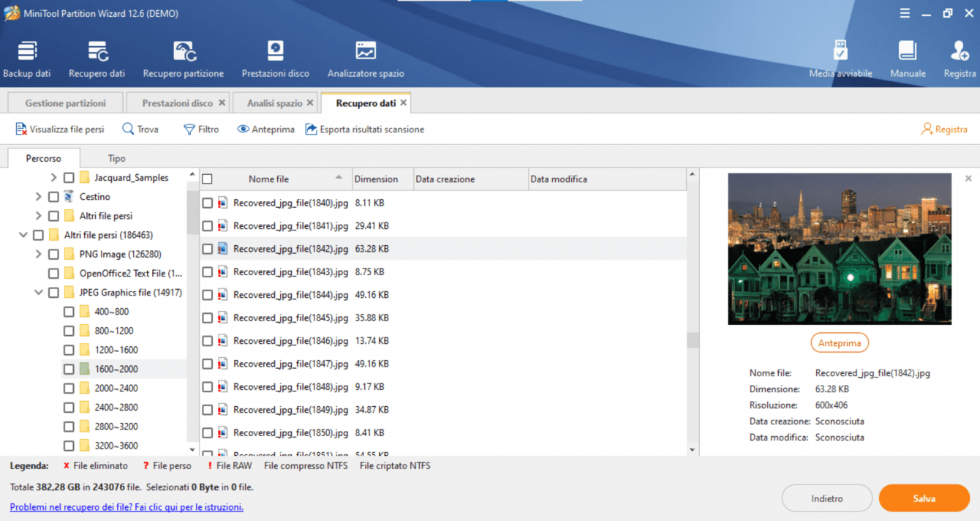Click tree panel scrollbar thumb
This screenshot has height=521, width=980.
point(193,212)
